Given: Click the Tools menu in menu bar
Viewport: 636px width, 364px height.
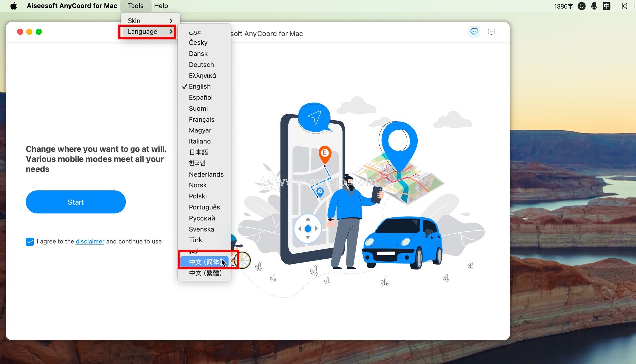Looking at the screenshot, I should pyautogui.click(x=135, y=6).
